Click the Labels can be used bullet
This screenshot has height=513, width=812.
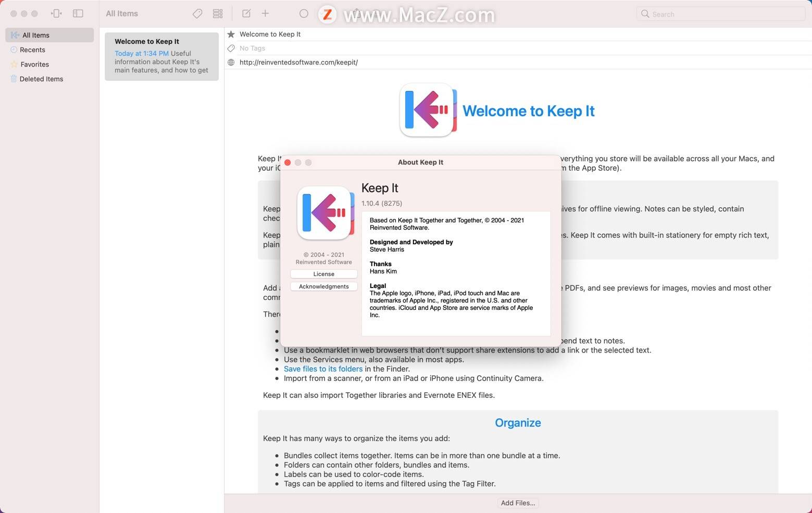[354, 474]
